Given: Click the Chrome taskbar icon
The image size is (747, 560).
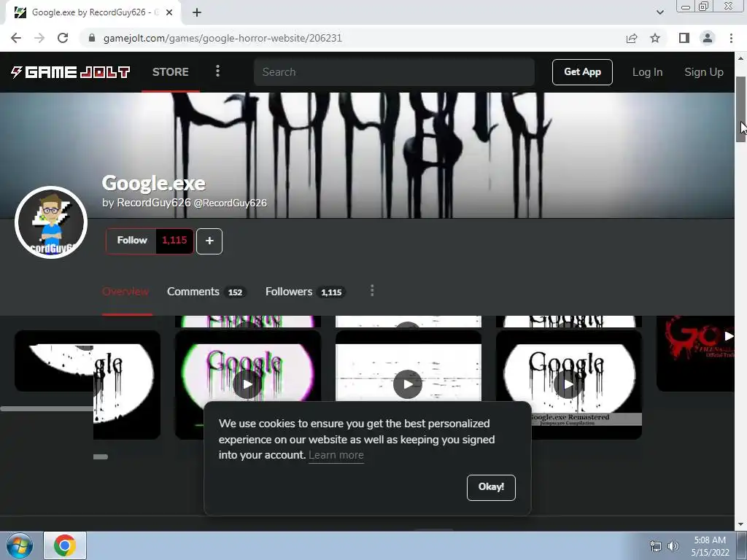Looking at the screenshot, I should pyautogui.click(x=65, y=545).
